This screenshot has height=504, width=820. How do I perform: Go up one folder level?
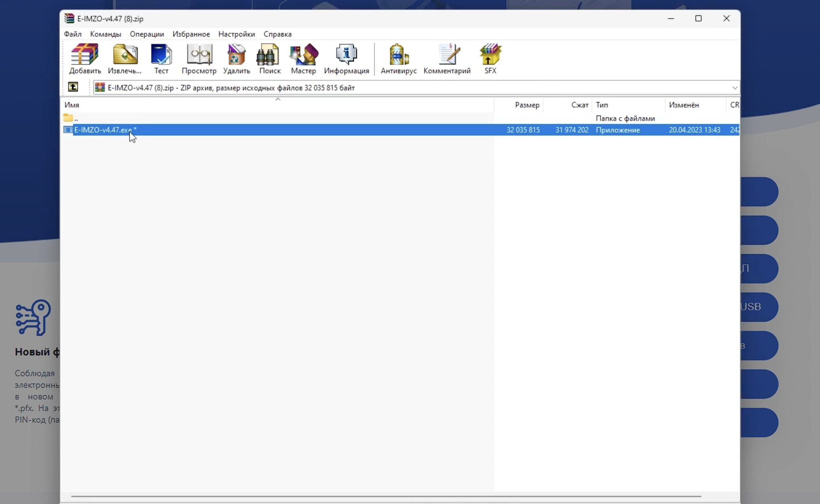[x=73, y=87]
